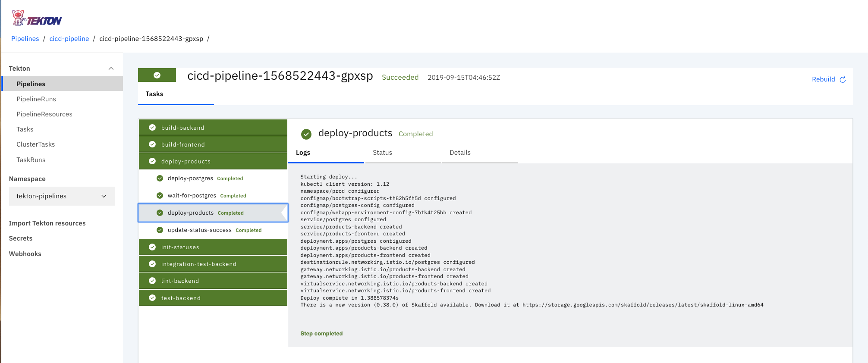Click Completed label next to deploy-products heading
Screen dimensions: 868x363
click(x=415, y=134)
